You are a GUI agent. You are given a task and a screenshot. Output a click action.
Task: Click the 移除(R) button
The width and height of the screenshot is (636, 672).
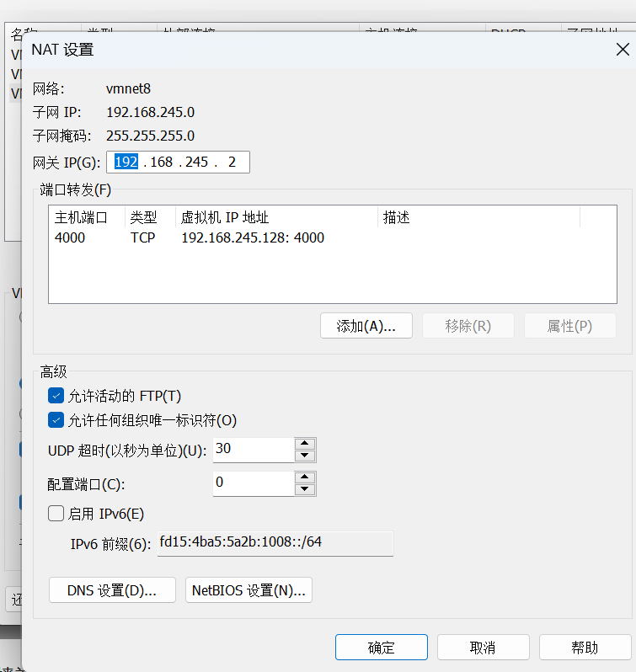pos(468,326)
